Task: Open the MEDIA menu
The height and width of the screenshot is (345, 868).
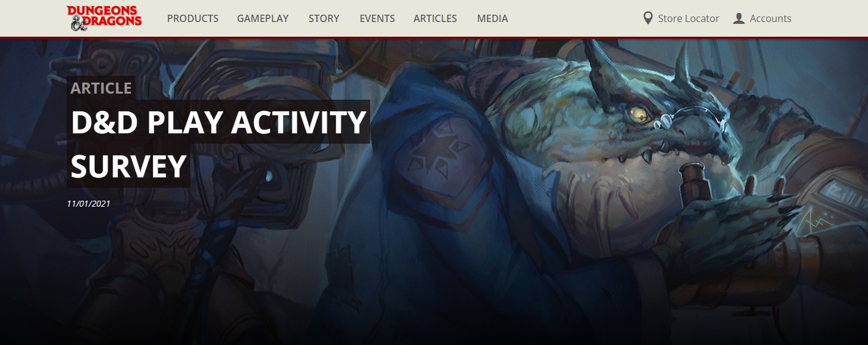Action: (492, 18)
